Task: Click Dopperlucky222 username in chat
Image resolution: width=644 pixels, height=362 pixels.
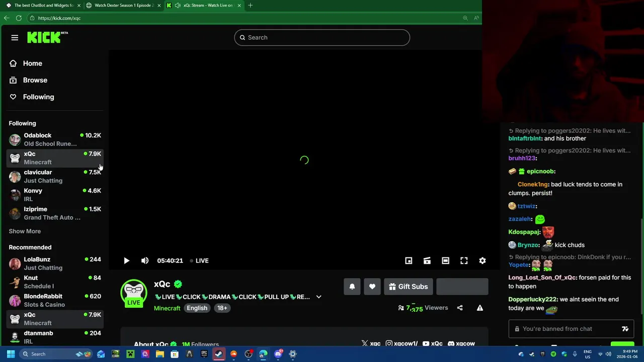Action: point(533,300)
